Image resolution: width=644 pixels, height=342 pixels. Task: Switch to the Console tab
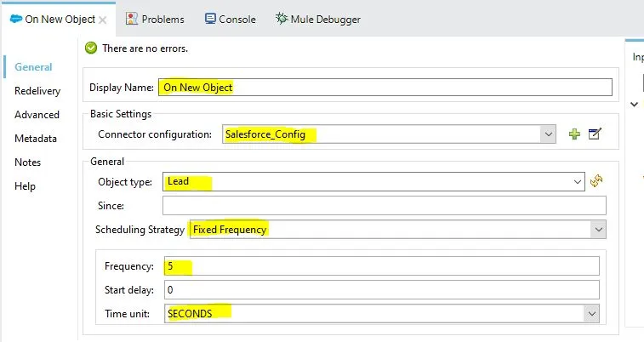click(231, 19)
